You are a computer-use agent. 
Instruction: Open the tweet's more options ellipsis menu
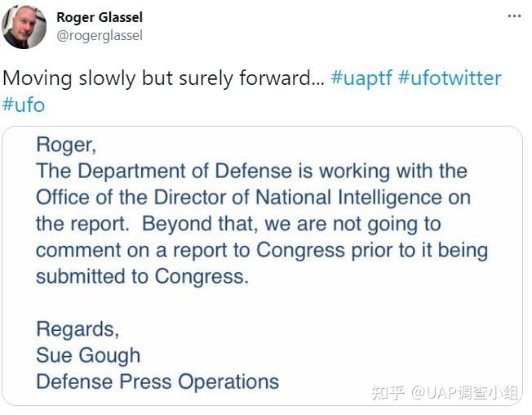(513, 16)
